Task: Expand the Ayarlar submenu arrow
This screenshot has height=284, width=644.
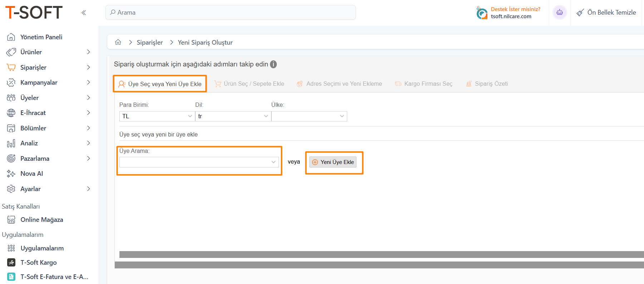Action: [x=88, y=189]
